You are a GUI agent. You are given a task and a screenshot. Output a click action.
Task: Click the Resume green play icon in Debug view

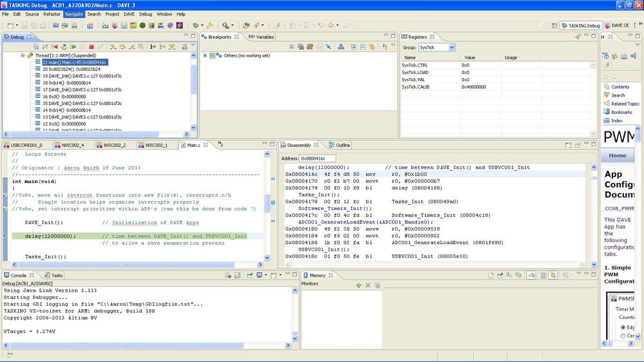[73, 47]
